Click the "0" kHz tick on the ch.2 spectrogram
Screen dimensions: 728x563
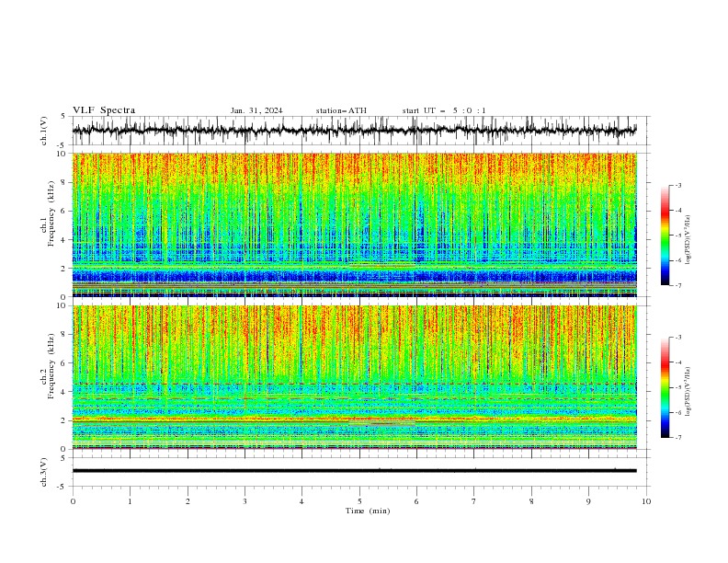[x=64, y=449]
